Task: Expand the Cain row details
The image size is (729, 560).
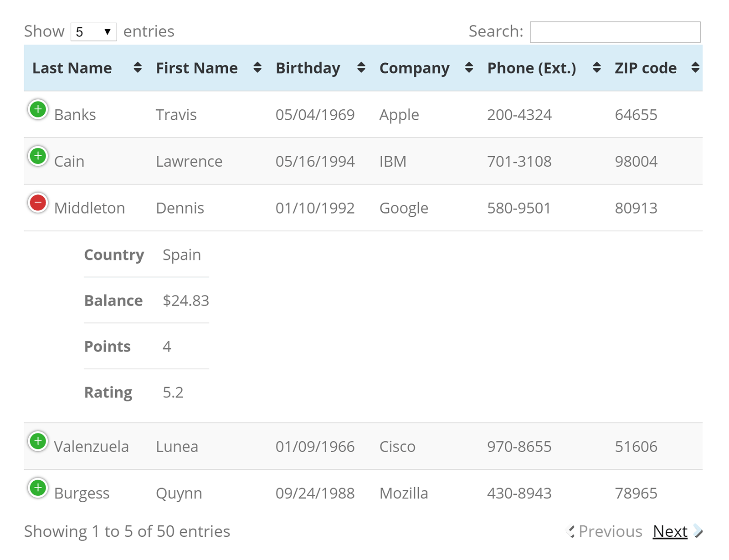Action: (38, 156)
